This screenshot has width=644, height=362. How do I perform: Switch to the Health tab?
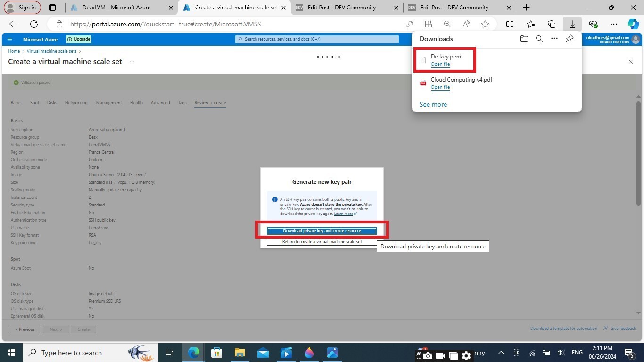click(x=136, y=103)
